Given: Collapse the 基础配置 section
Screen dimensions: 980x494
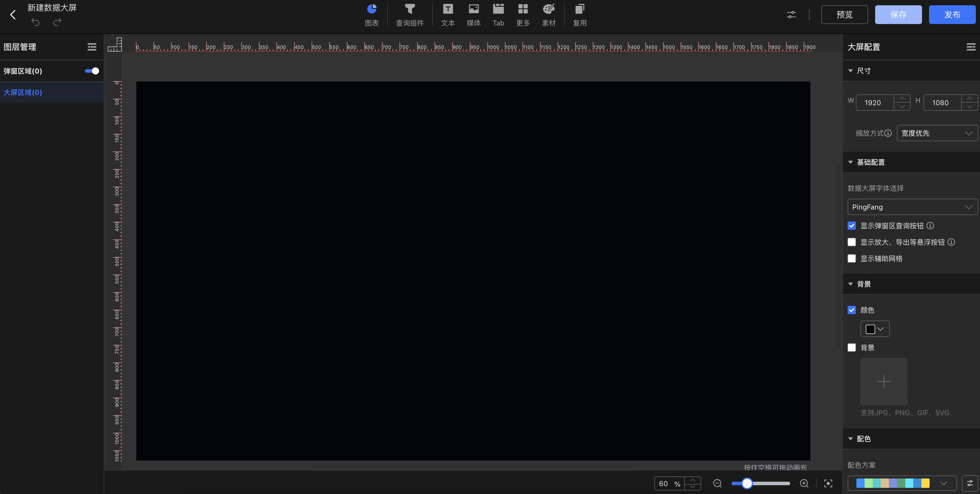Looking at the screenshot, I should 851,162.
